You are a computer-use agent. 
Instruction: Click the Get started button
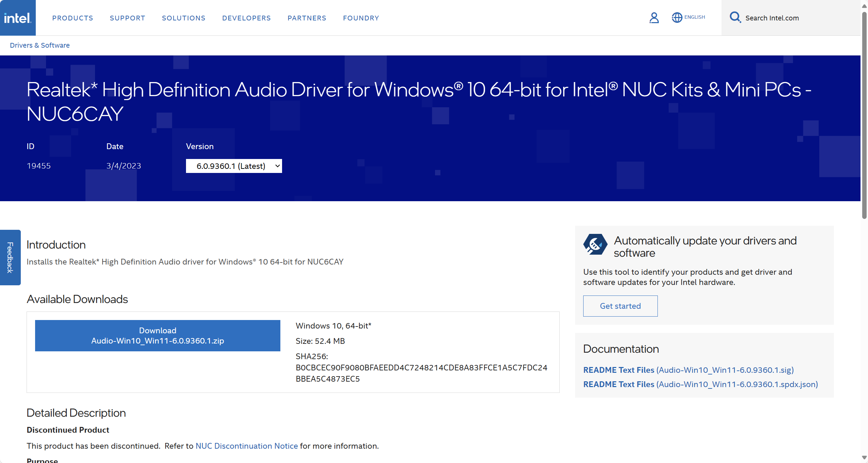click(620, 306)
